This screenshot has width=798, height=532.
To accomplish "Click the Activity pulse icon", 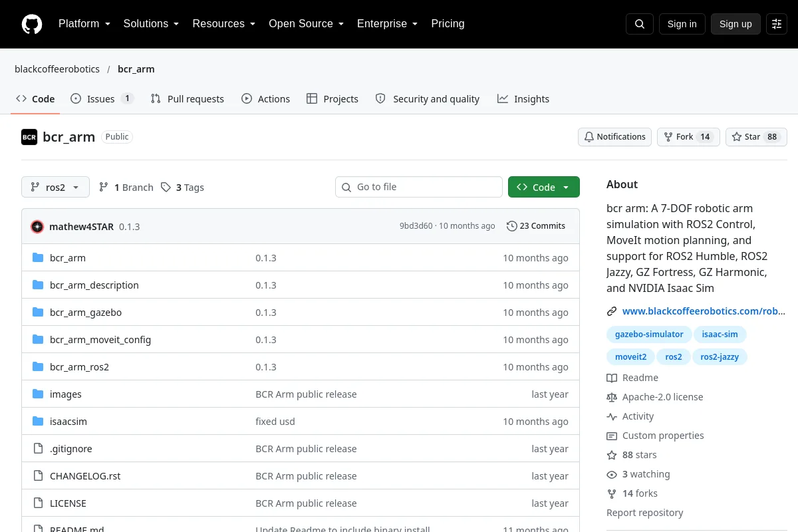I will tap(612, 416).
